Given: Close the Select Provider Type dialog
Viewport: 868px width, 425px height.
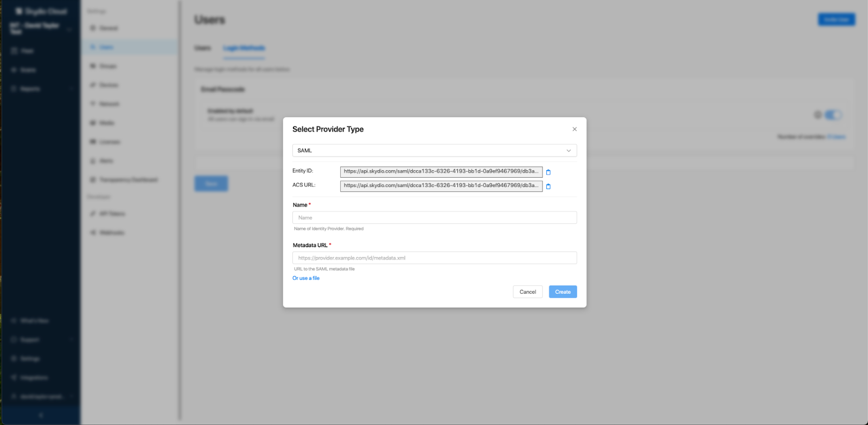Looking at the screenshot, I should [575, 129].
